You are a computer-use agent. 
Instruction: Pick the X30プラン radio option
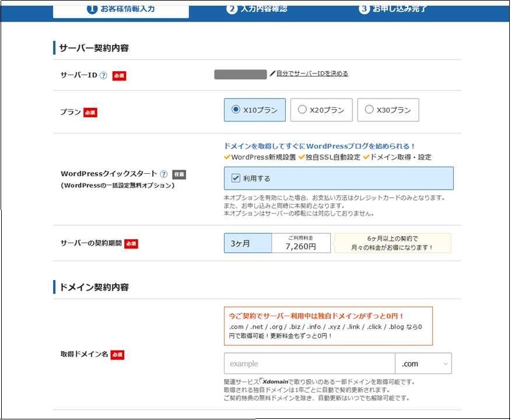[x=369, y=109]
